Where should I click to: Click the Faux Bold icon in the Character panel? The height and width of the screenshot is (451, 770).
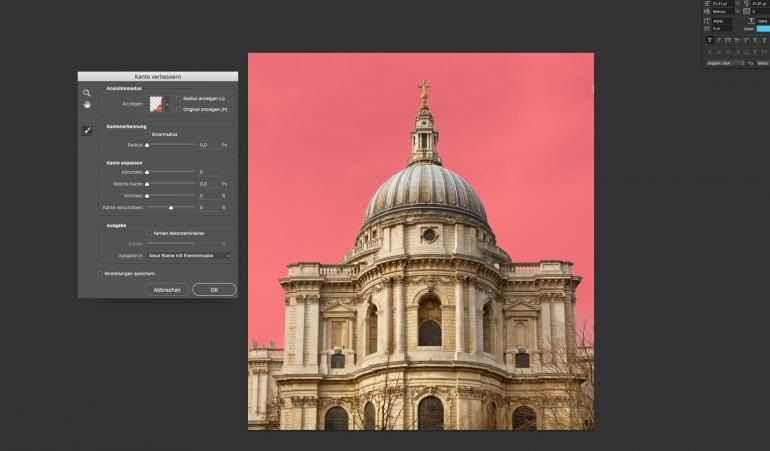tap(710, 40)
